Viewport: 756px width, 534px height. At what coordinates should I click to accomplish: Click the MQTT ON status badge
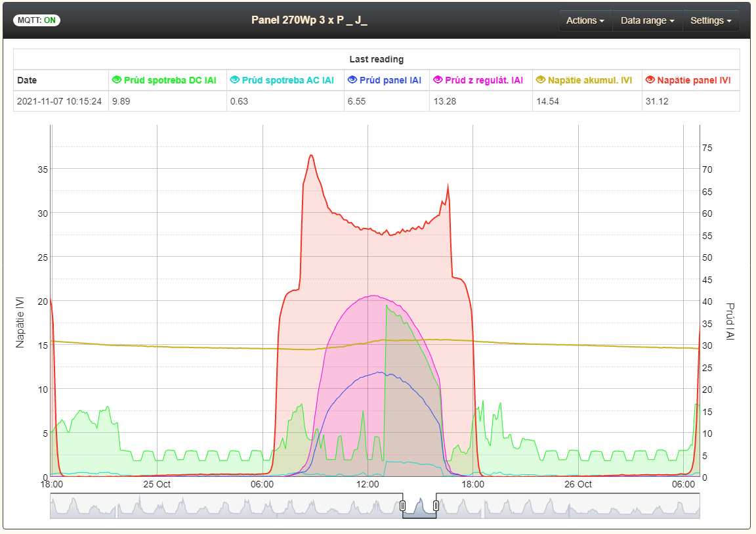pyautogui.click(x=37, y=20)
